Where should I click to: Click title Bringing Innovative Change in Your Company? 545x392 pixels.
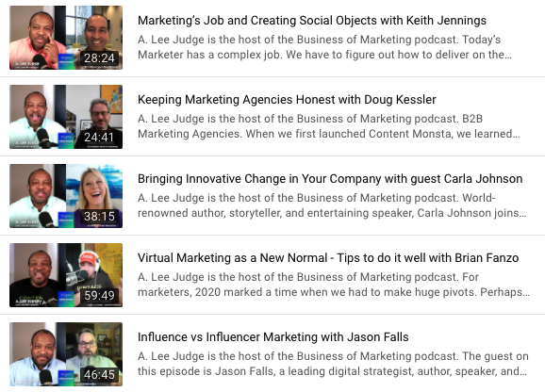(x=330, y=179)
